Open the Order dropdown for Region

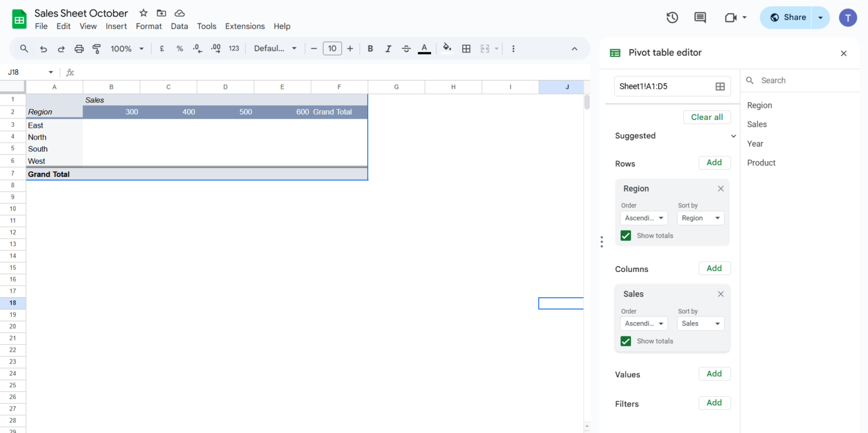[x=644, y=218]
